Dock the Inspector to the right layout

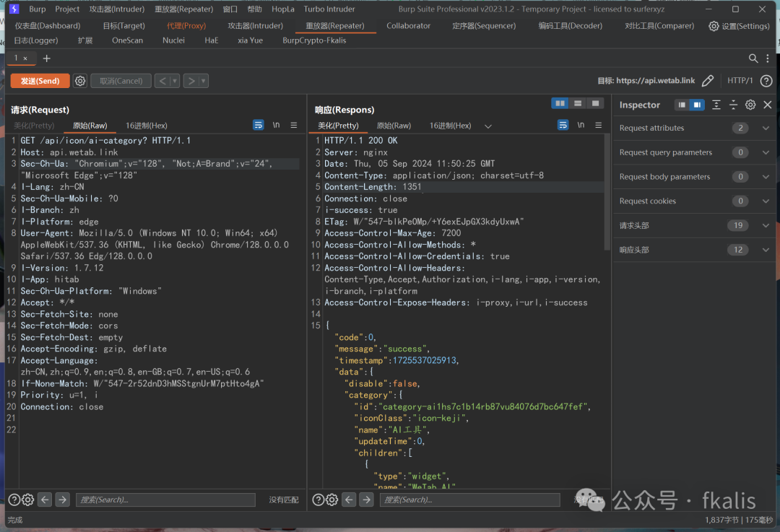pos(697,105)
